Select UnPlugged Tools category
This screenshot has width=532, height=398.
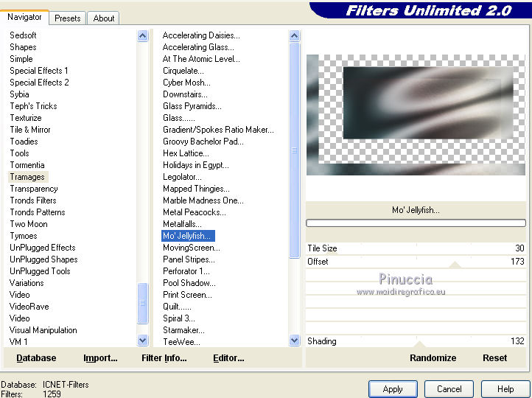point(40,271)
